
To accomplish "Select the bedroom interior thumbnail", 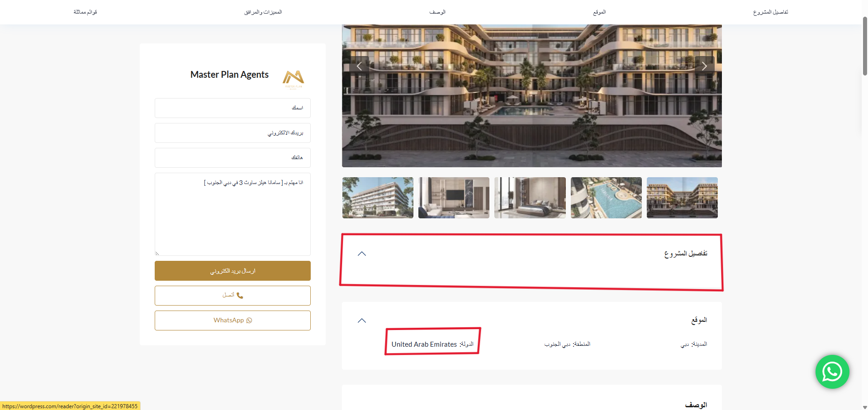I will tap(530, 198).
